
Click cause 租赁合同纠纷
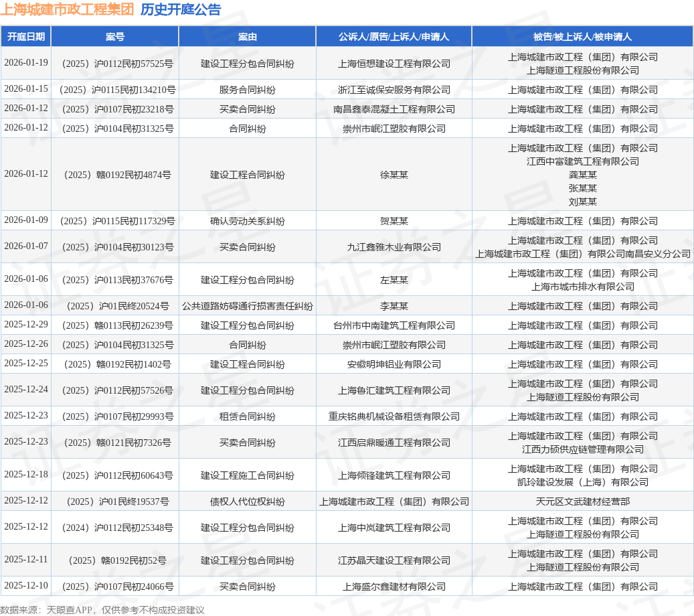click(247, 416)
